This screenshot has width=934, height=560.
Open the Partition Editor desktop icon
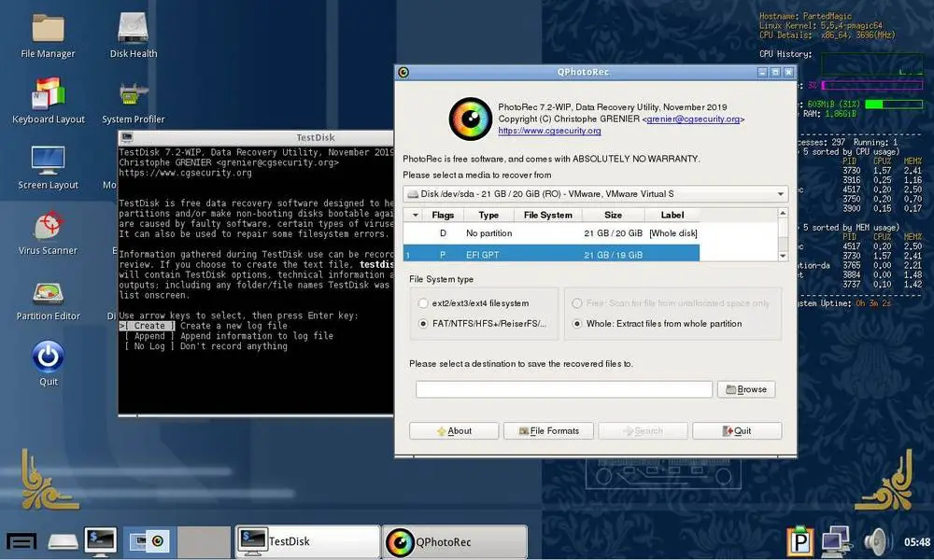(x=48, y=300)
